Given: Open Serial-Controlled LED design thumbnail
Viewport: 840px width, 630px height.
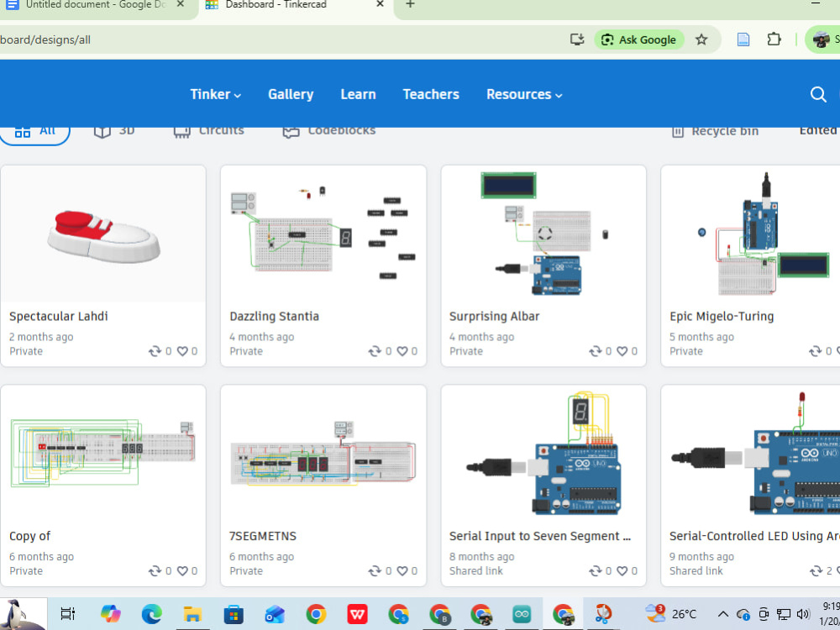Looking at the screenshot, I should [x=750, y=454].
